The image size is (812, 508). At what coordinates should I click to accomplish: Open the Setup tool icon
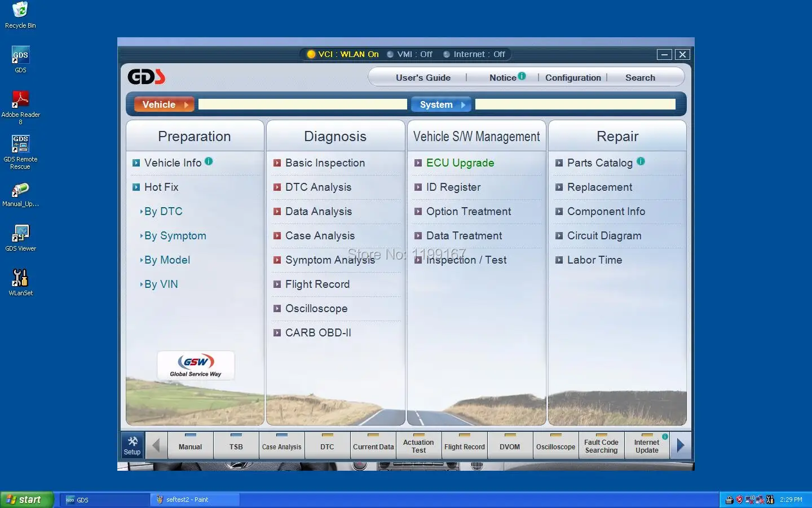pos(133,445)
